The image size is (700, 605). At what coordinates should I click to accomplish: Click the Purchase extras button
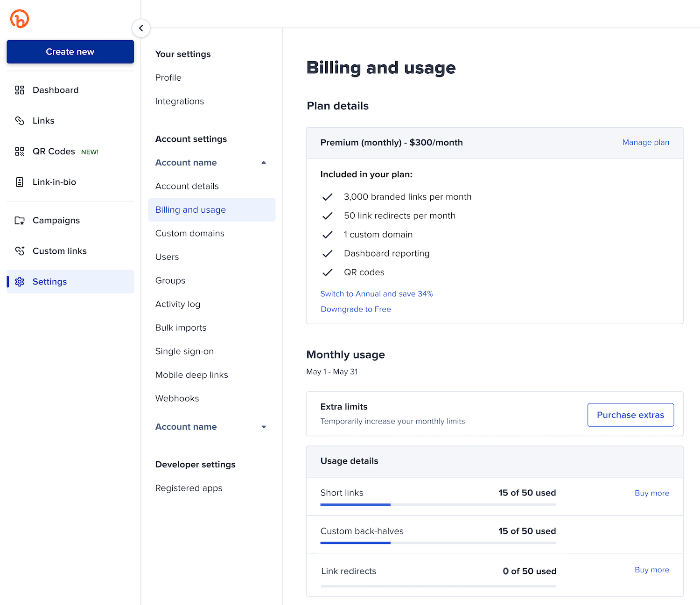[631, 415]
